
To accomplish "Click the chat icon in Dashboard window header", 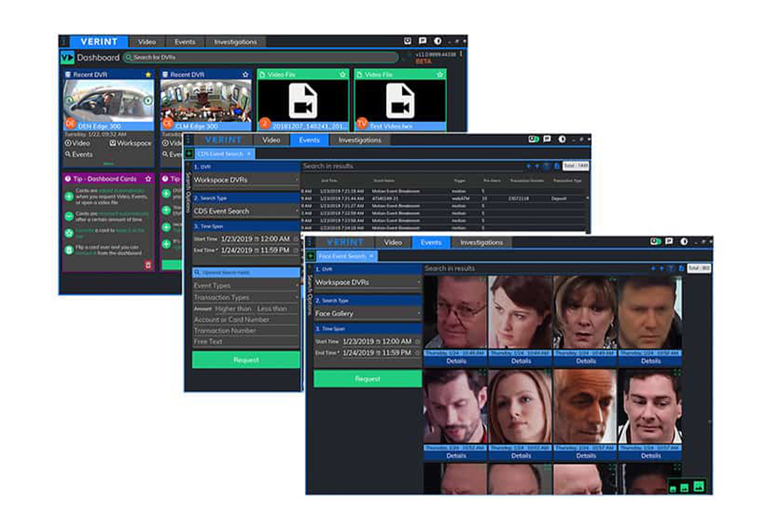I will tap(422, 41).
